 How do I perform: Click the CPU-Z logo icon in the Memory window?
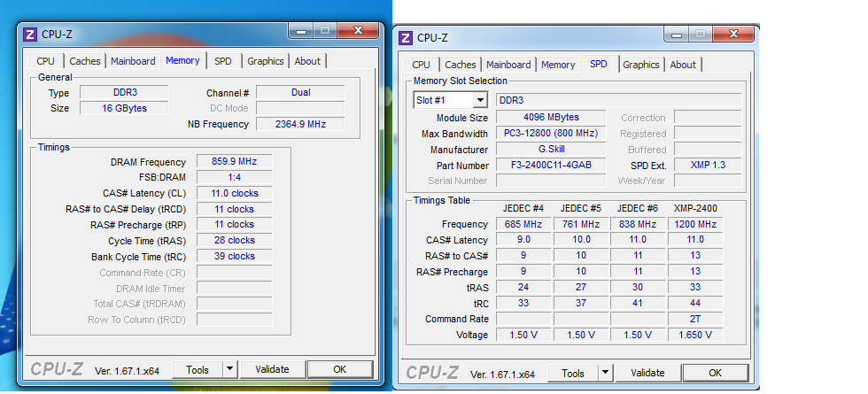click(x=30, y=35)
